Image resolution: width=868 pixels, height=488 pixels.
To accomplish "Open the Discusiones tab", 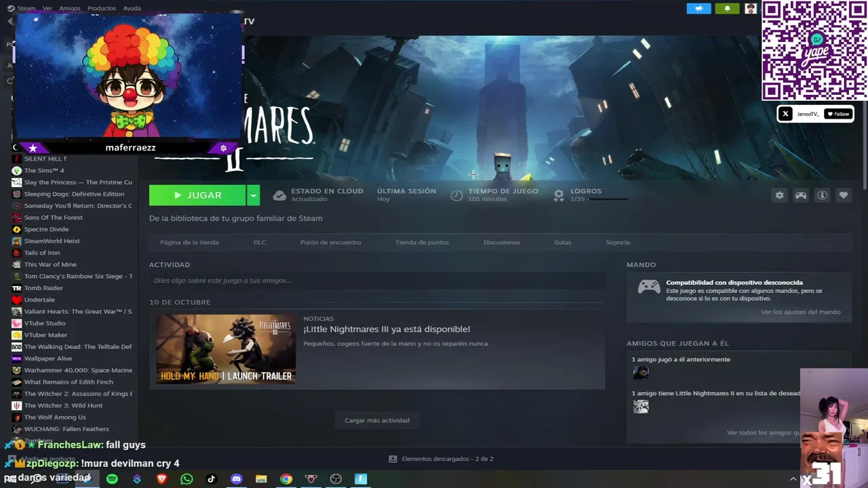I will [502, 242].
